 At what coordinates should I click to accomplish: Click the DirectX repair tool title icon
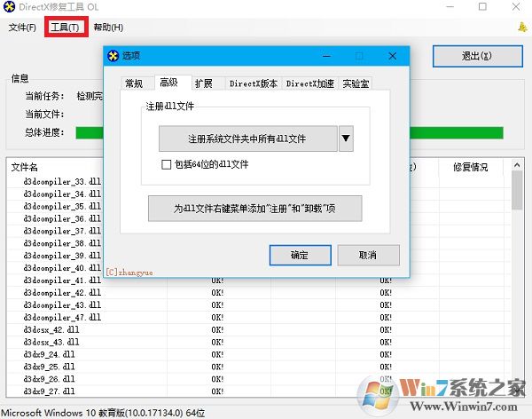tap(9, 7)
